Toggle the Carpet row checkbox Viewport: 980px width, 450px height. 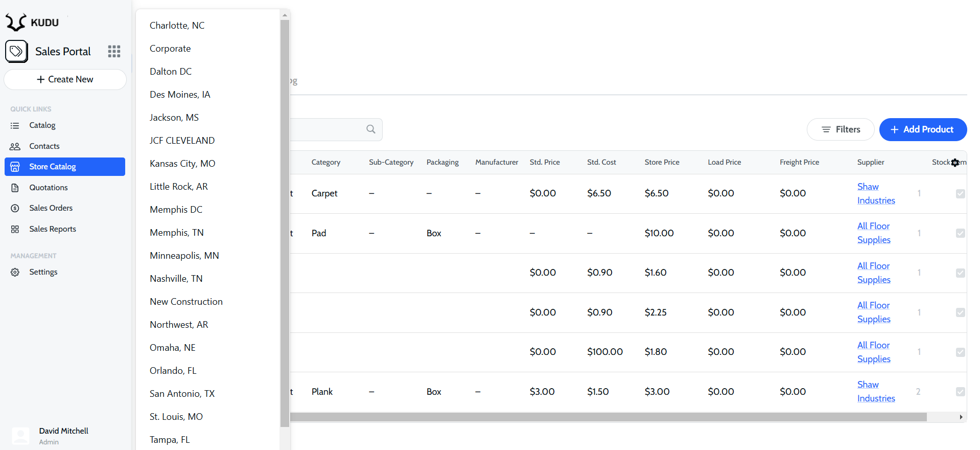[x=960, y=194]
